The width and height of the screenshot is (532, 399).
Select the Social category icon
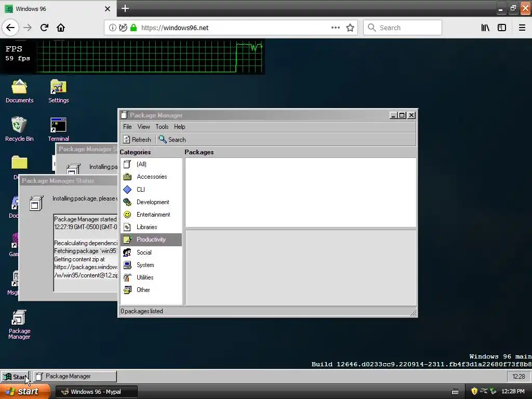coord(127,252)
